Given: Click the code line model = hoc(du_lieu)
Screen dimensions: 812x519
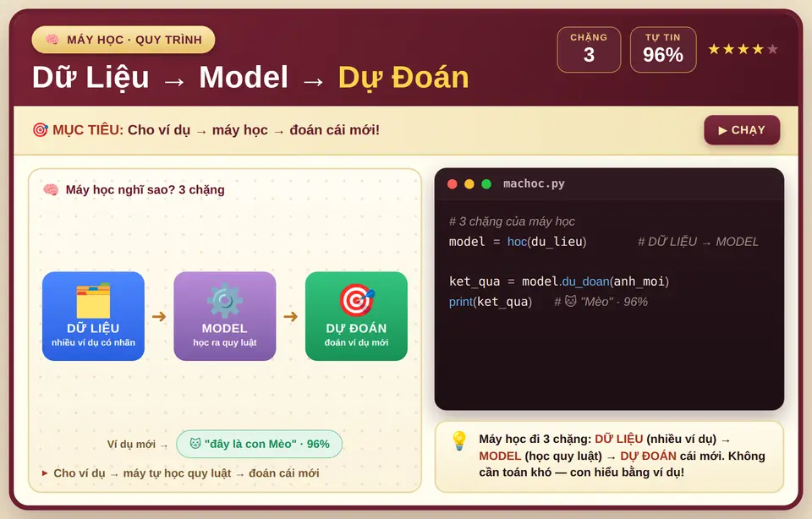Looking at the screenshot, I should click(518, 242).
